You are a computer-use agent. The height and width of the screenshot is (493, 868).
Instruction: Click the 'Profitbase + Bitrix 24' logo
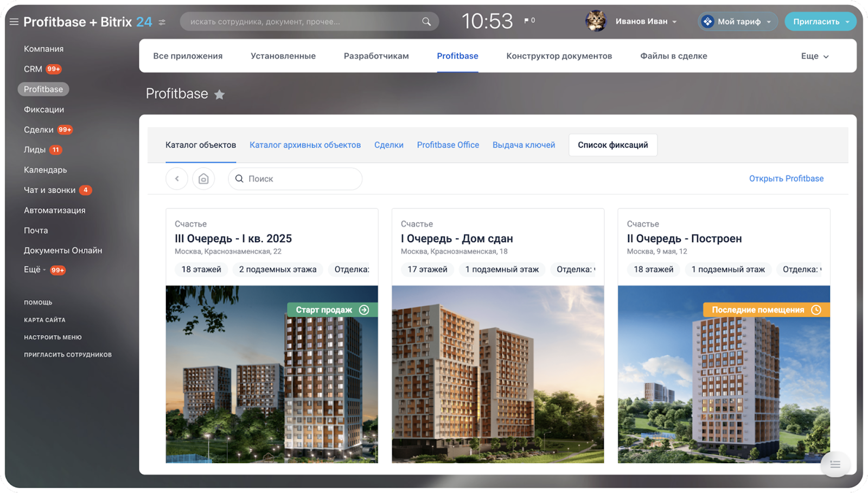coord(88,22)
